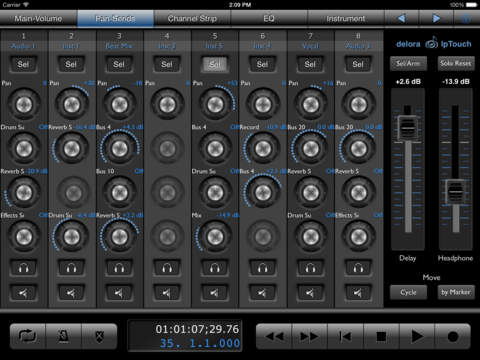480x360 pixels.
Task: Solo channel 6 with its headphone icon
Action: (x=263, y=268)
